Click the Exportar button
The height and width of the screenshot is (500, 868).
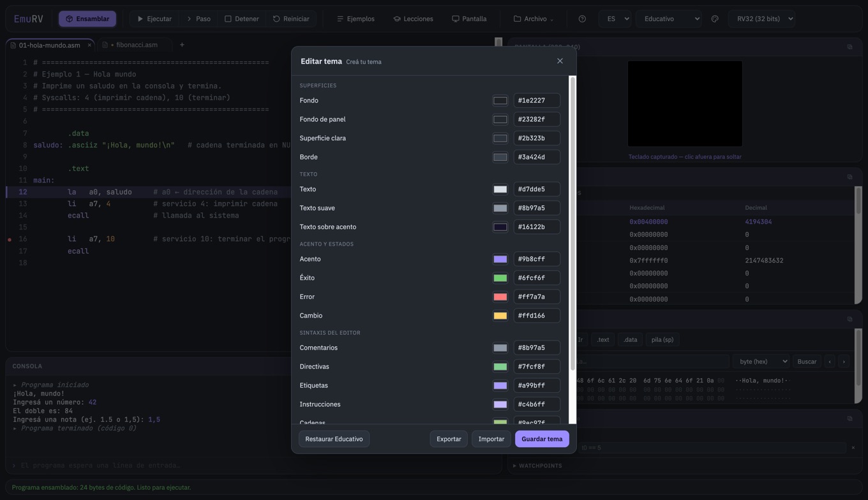tap(449, 439)
